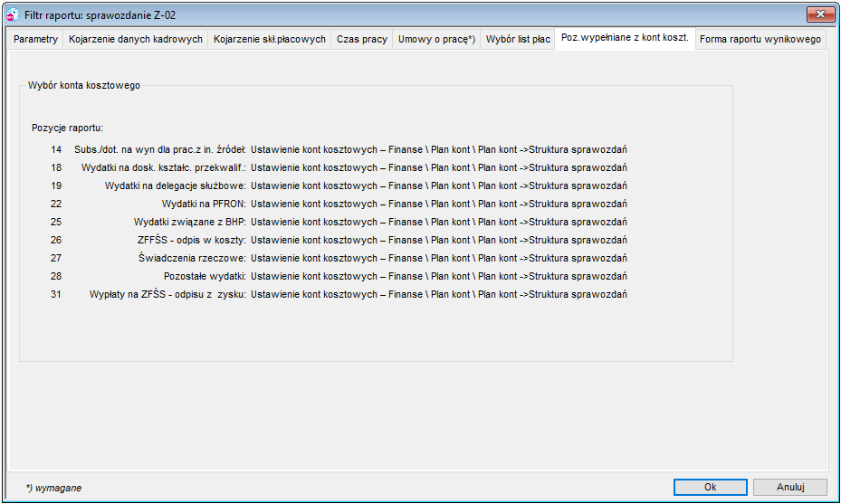This screenshot has width=841, height=504.
Task: Open the Kojarzenie danych kadrowych tab
Action: click(136, 39)
